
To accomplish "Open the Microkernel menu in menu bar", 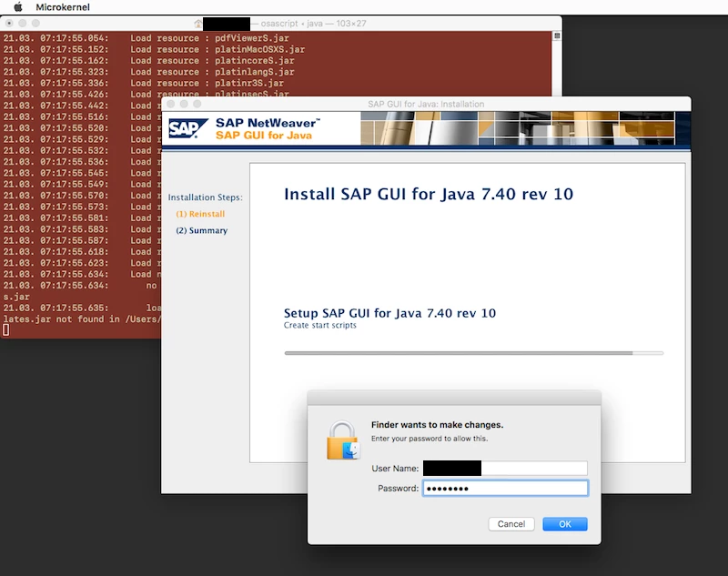I will (x=63, y=7).
